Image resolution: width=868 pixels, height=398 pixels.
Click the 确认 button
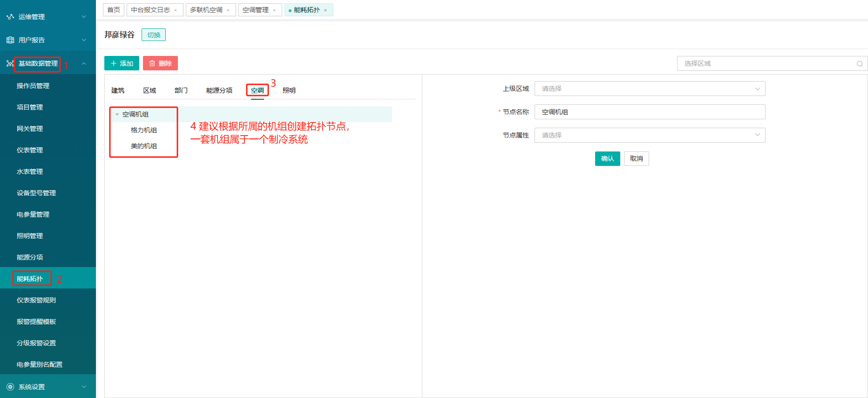[607, 159]
